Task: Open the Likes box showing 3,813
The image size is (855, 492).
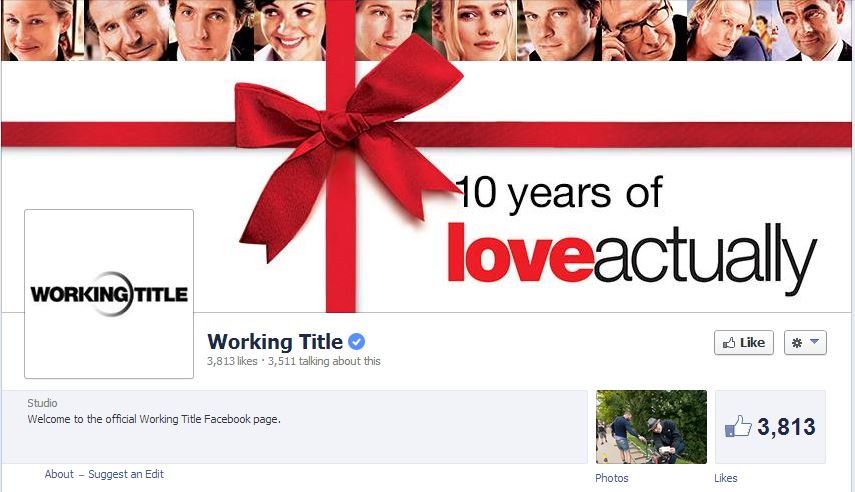Action: (x=770, y=427)
